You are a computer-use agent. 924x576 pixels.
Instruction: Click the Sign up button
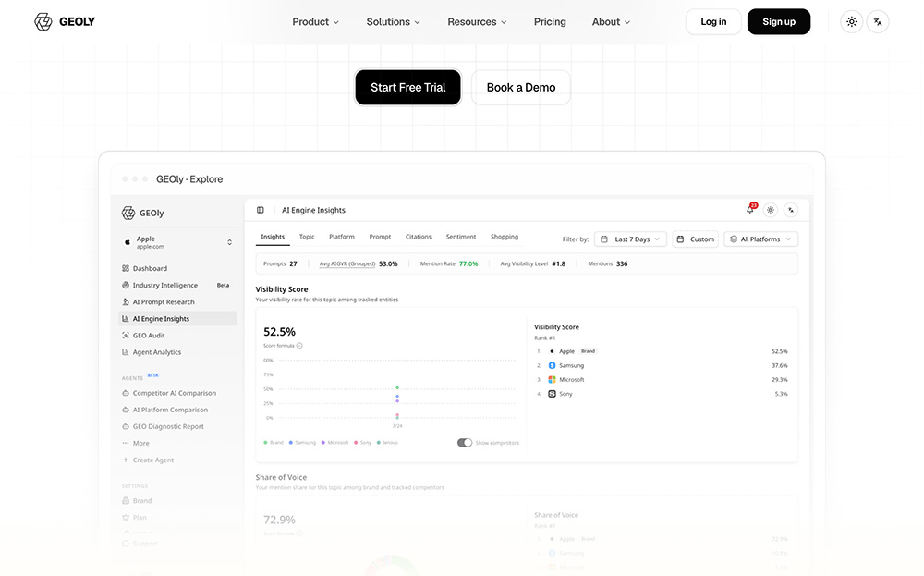(x=778, y=22)
